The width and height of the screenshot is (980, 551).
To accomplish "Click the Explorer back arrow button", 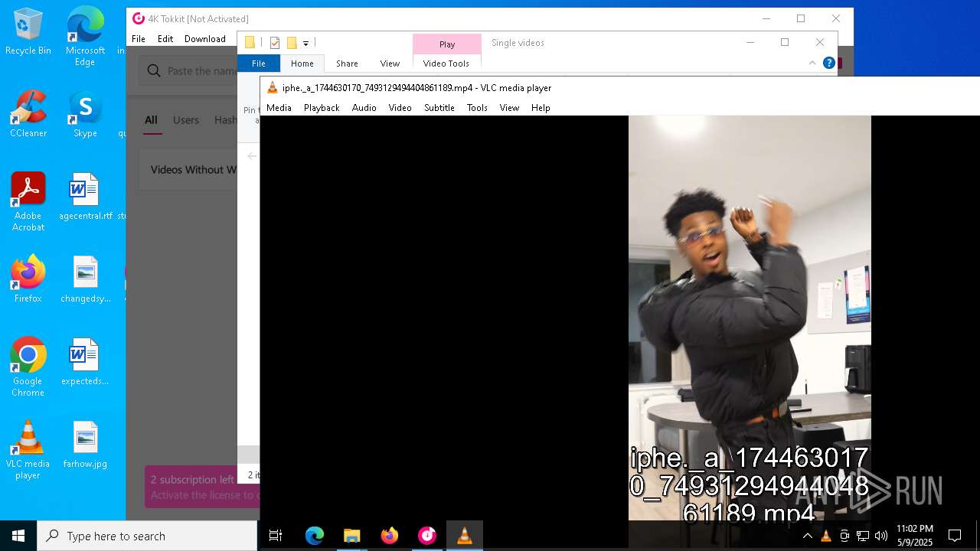I will pyautogui.click(x=252, y=156).
